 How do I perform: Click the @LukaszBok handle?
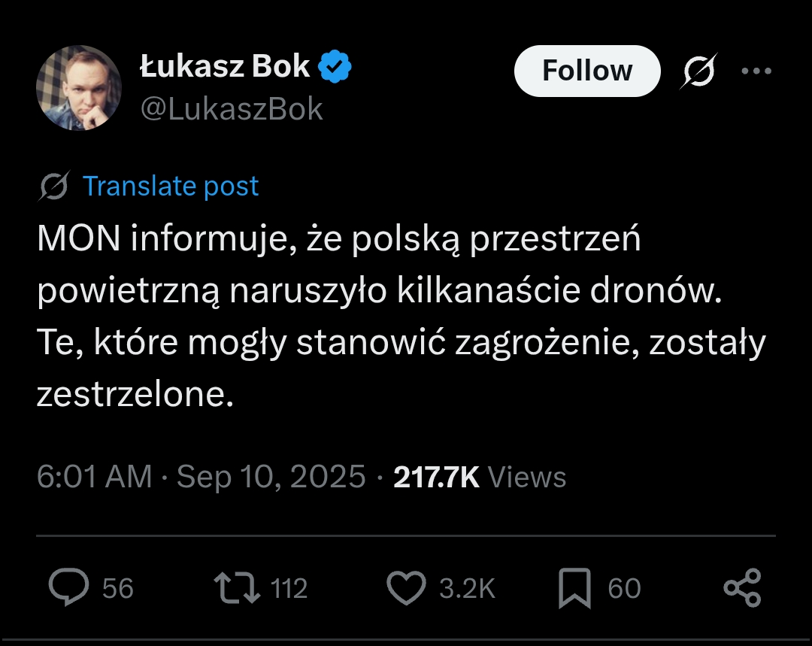pos(232,110)
